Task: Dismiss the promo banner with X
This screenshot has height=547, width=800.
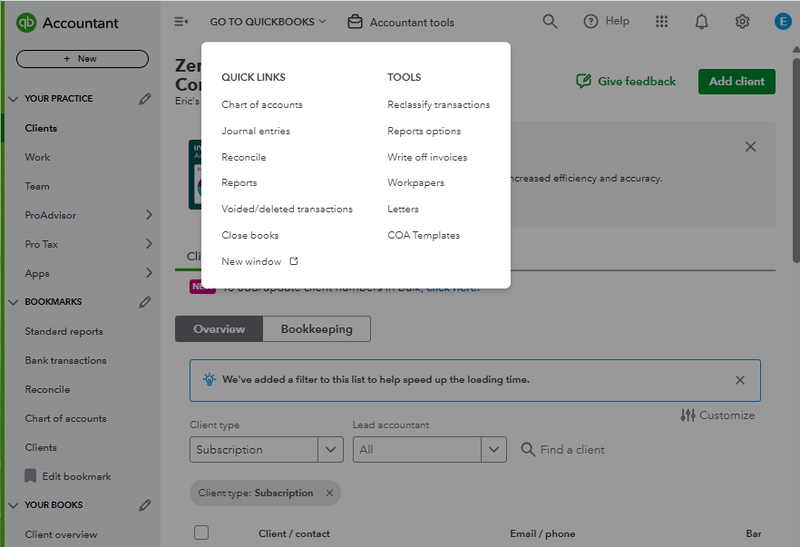Action: (750, 147)
